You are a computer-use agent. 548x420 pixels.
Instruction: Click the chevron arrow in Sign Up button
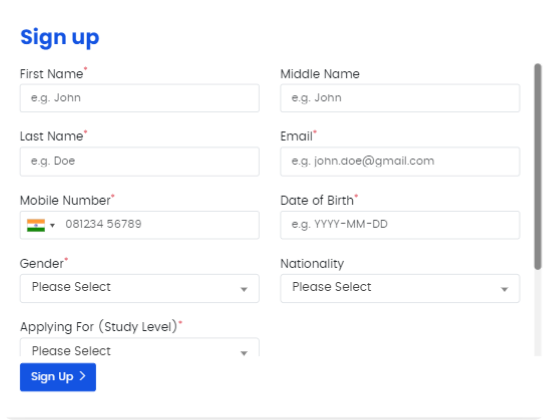click(82, 376)
